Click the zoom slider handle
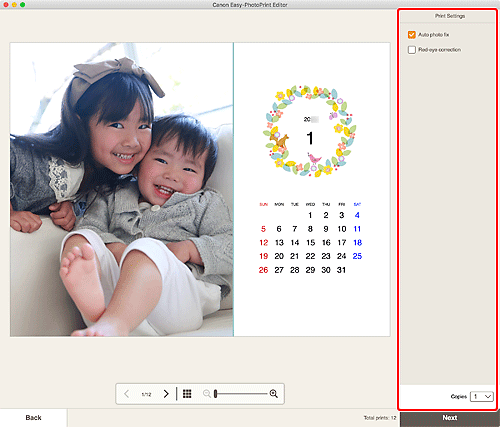Viewport: 500px width, 427px height. click(216, 394)
